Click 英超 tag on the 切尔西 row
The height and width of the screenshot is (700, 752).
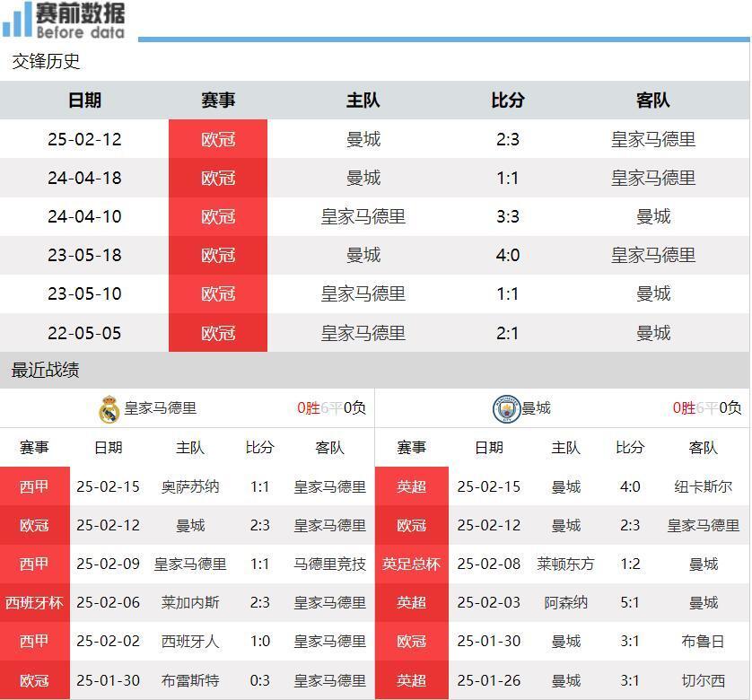click(412, 680)
